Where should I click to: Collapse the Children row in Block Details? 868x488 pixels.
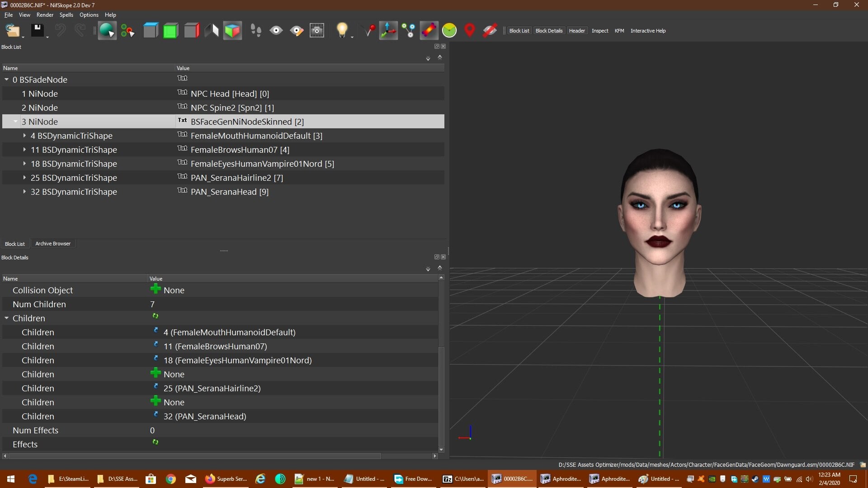point(6,318)
